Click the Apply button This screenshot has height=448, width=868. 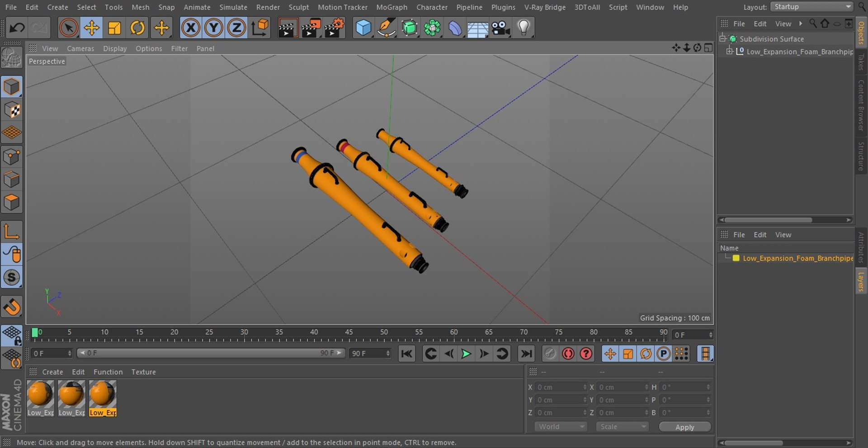tap(685, 427)
